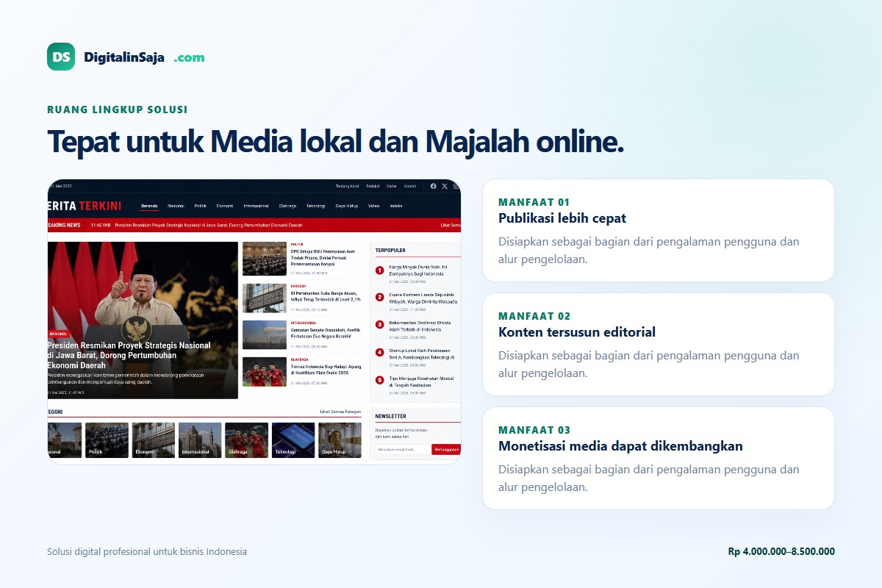Viewport: 882px width, 588px height.
Task: Open the main Presiden Resmikan Proyek headline
Action: click(x=129, y=355)
